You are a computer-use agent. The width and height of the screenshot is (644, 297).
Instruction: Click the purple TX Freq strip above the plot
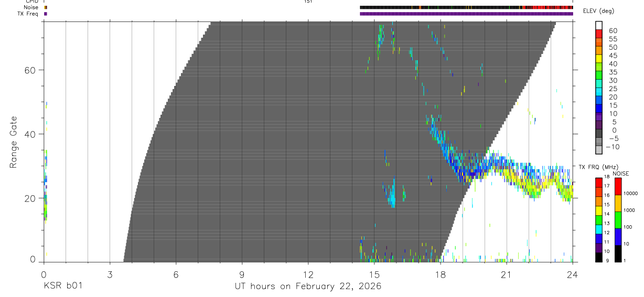(x=466, y=14)
